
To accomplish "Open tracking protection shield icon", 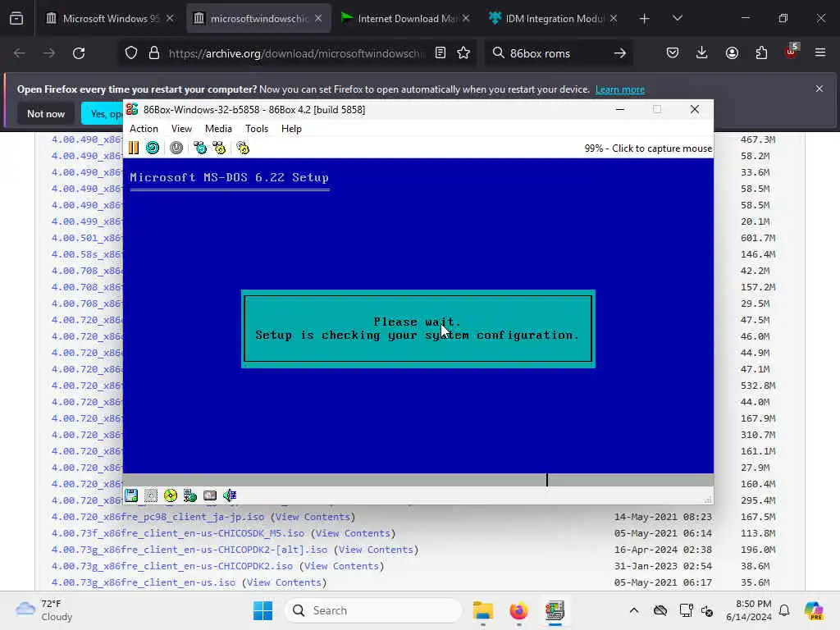I will tap(131, 53).
